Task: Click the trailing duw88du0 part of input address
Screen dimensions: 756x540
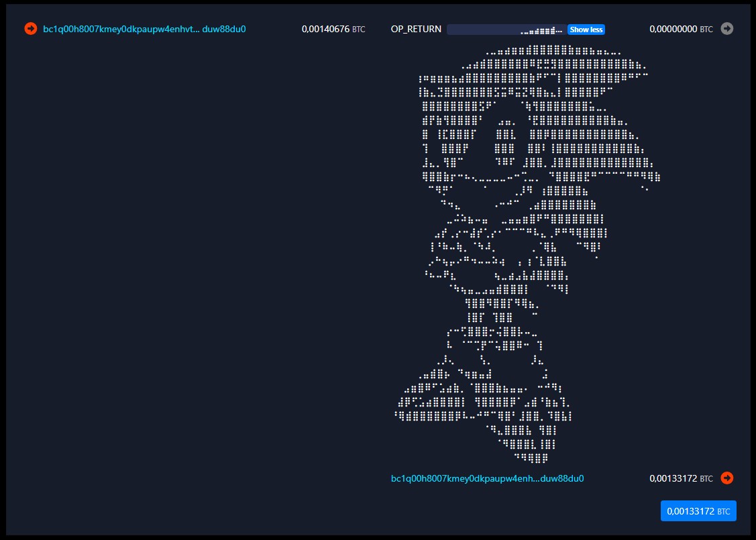Action: pos(224,30)
